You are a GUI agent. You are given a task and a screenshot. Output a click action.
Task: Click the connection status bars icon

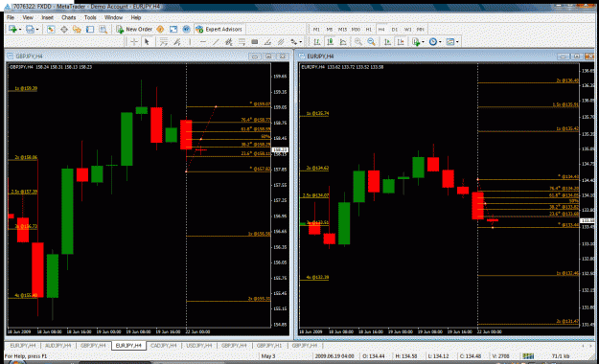point(528,356)
